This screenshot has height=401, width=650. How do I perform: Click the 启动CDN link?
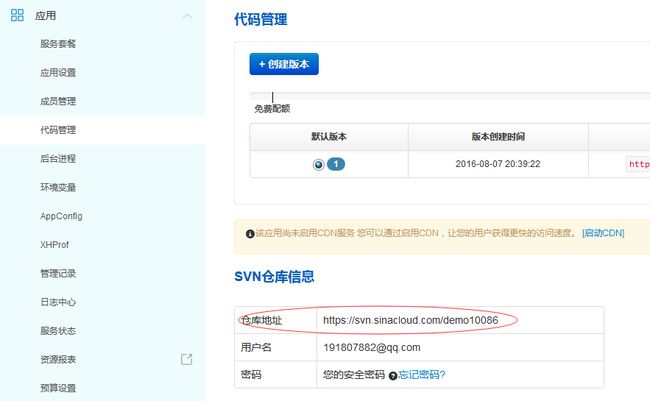pyautogui.click(x=603, y=233)
